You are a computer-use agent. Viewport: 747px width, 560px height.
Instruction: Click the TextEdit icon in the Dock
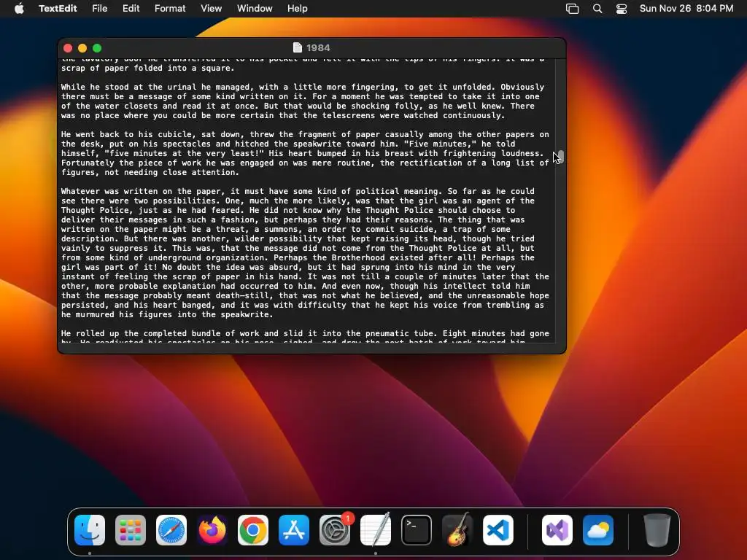tap(376, 530)
